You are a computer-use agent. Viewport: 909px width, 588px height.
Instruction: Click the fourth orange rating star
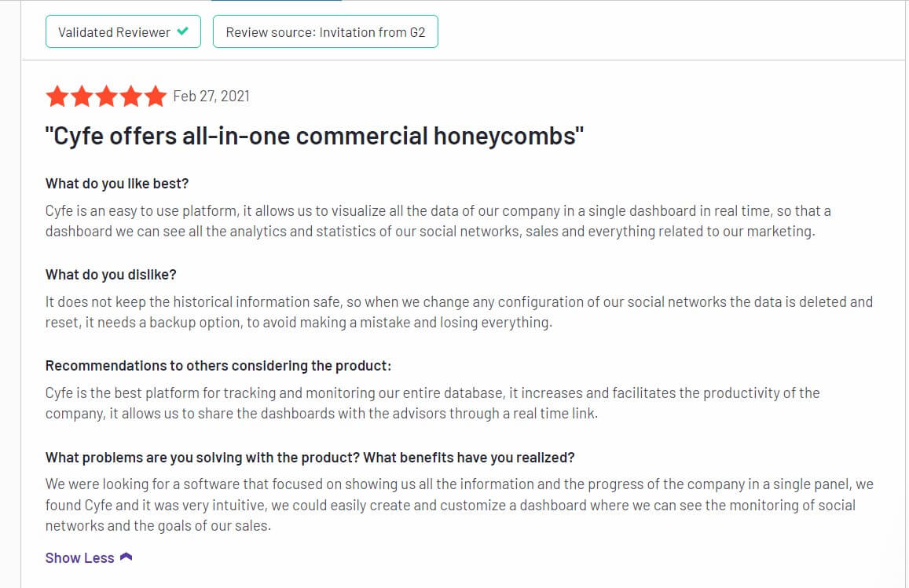click(131, 96)
